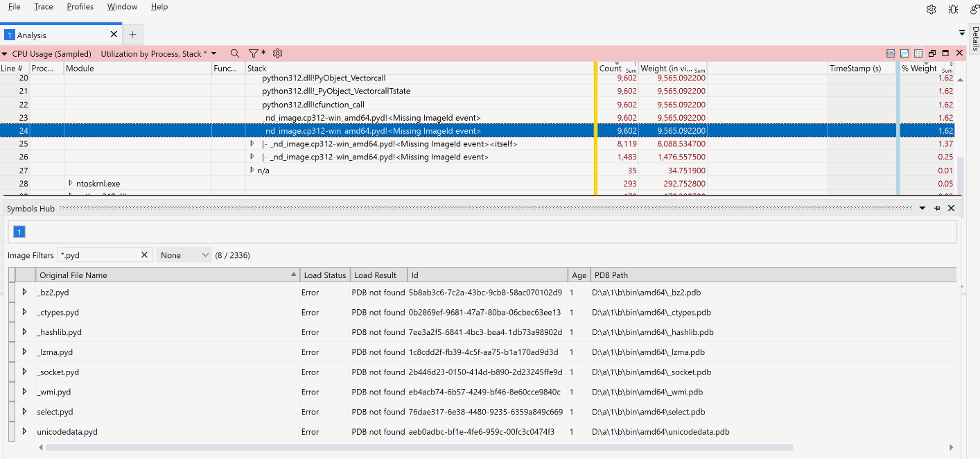
Task: Click the Image Filters input field
Action: pos(99,255)
